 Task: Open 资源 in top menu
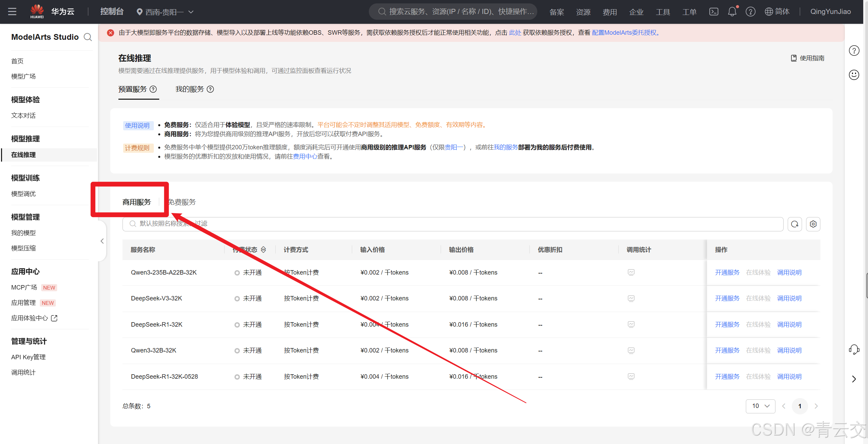583,12
